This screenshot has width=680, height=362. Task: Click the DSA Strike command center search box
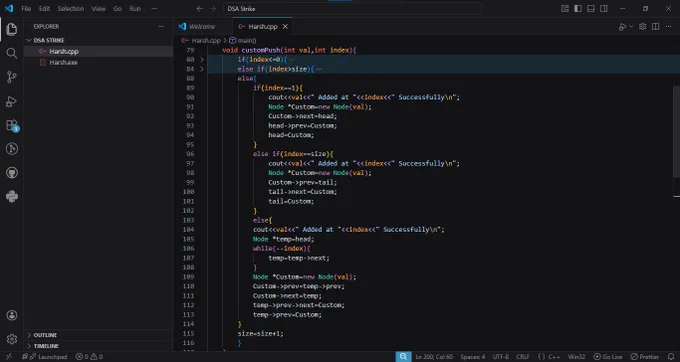(x=353, y=9)
